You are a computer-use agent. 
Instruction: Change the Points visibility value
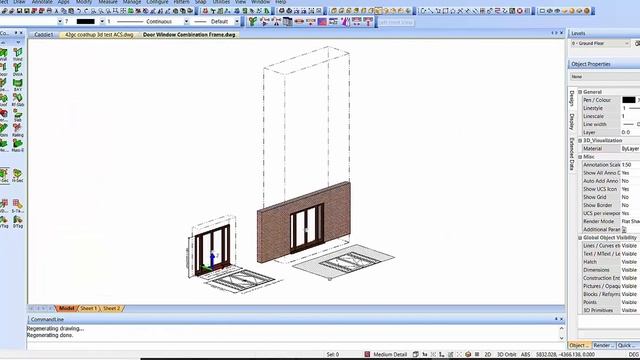pos(630,302)
